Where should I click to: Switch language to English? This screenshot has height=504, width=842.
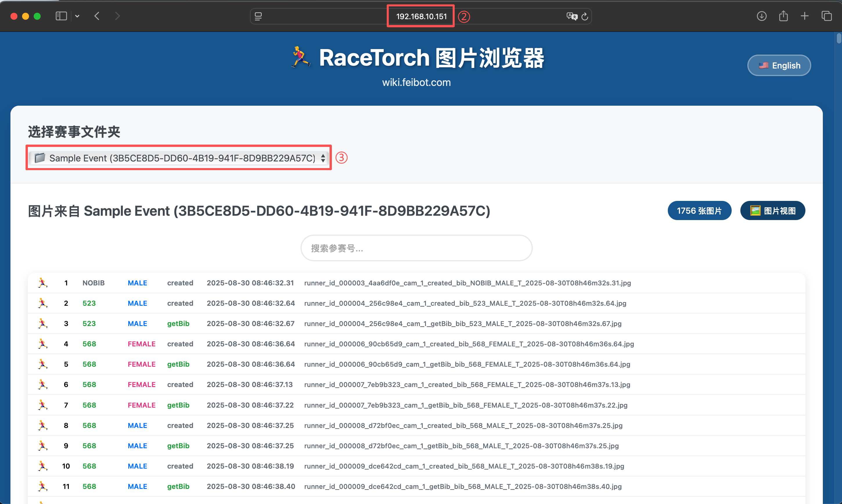pyautogui.click(x=779, y=65)
